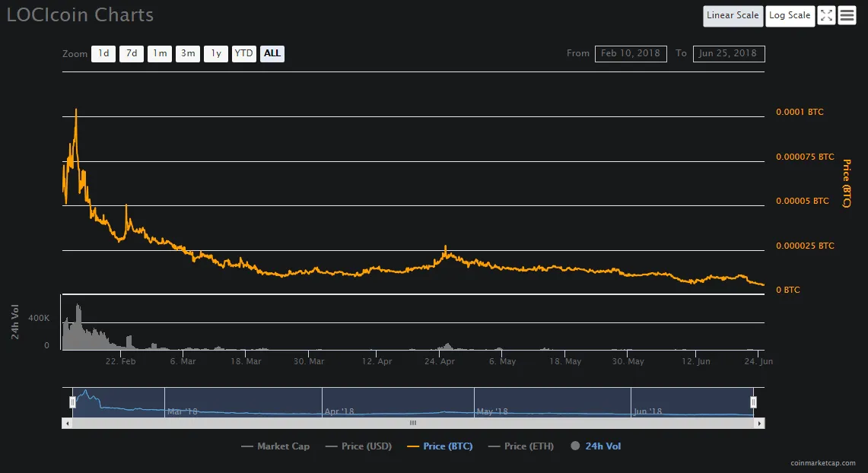Set zoom range to 3m

pos(188,54)
